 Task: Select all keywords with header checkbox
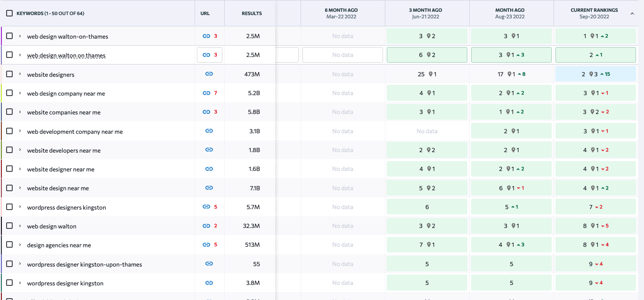(9, 13)
